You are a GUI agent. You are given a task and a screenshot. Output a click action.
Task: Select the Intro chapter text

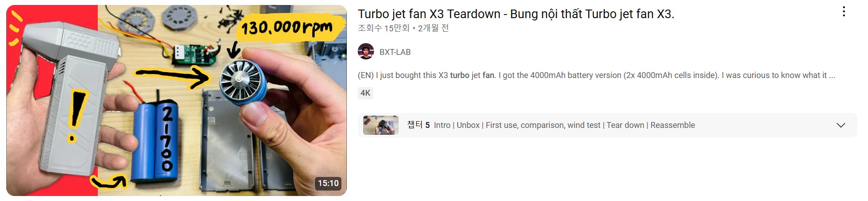[442, 125]
